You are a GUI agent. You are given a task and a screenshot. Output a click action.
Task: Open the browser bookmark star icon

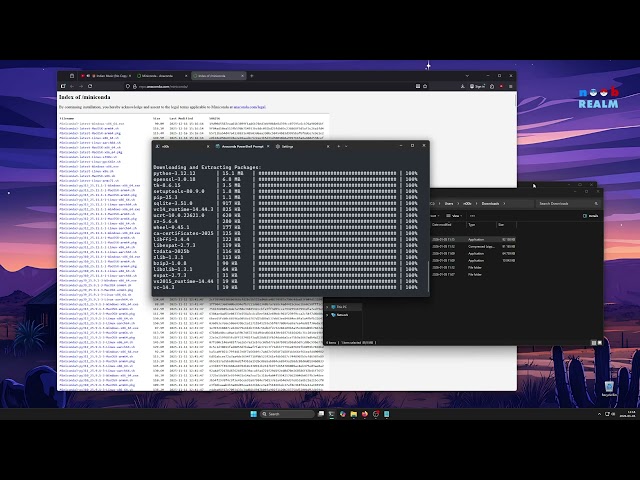[425, 87]
